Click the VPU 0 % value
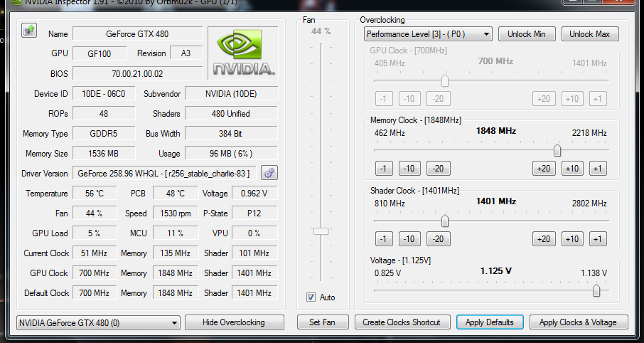This screenshot has height=343, width=644. tap(254, 233)
